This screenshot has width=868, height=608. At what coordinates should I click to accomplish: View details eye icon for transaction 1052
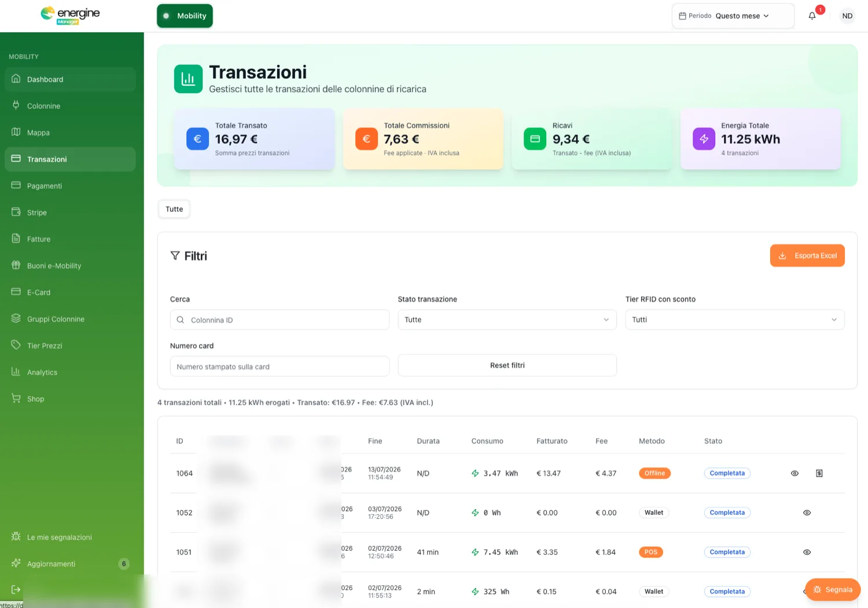pyautogui.click(x=807, y=512)
